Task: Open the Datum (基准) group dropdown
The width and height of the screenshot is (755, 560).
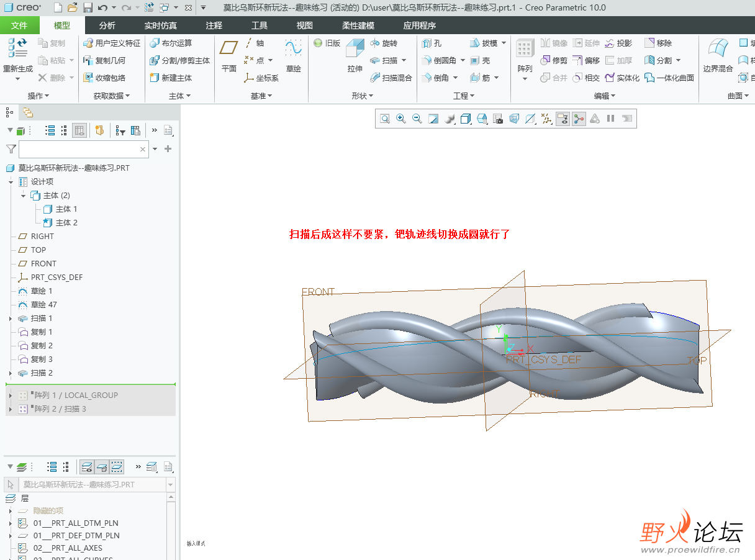Action: (261, 96)
